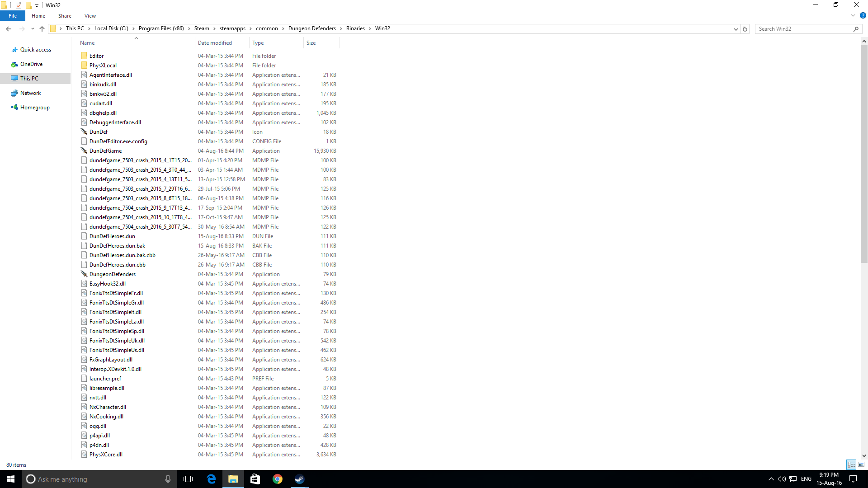The width and height of the screenshot is (868, 488).
Task: Open the address bar history dropdown
Action: pos(736,28)
